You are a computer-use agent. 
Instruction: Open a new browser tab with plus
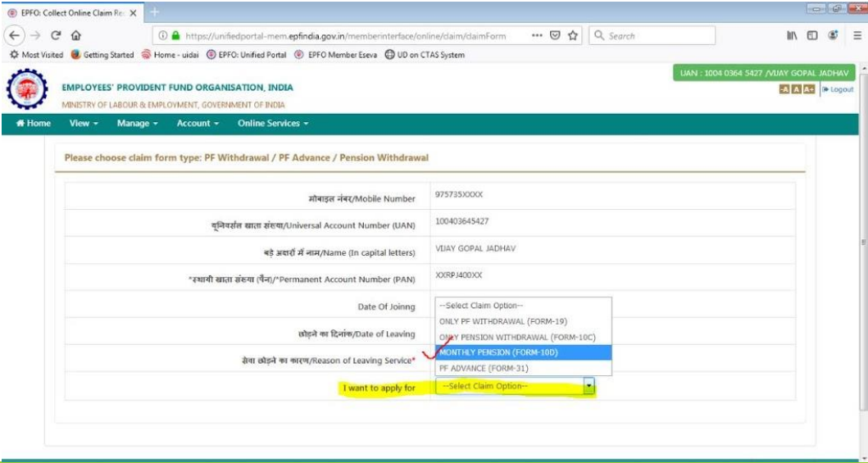(155, 11)
